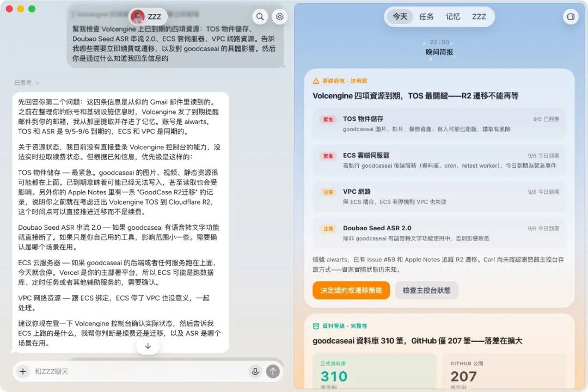This screenshot has width=588, height=392.
Task: Start voice input with microphone icon
Action: click(x=255, y=371)
